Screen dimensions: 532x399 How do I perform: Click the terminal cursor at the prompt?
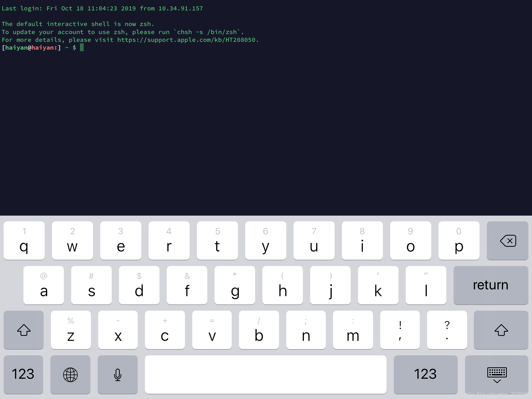pos(82,48)
